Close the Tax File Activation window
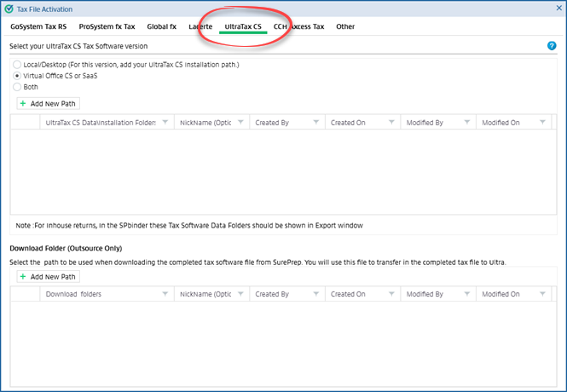This screenshot has width=567, height=392. 554,9
